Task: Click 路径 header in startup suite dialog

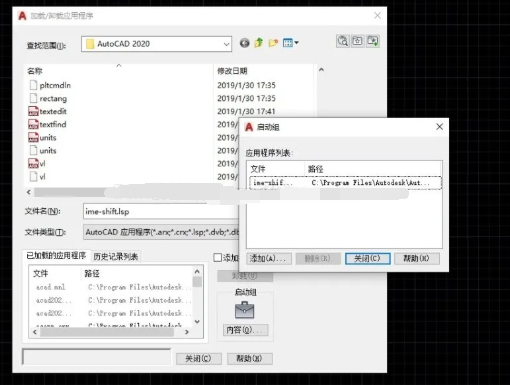Action: pos(315,169)
